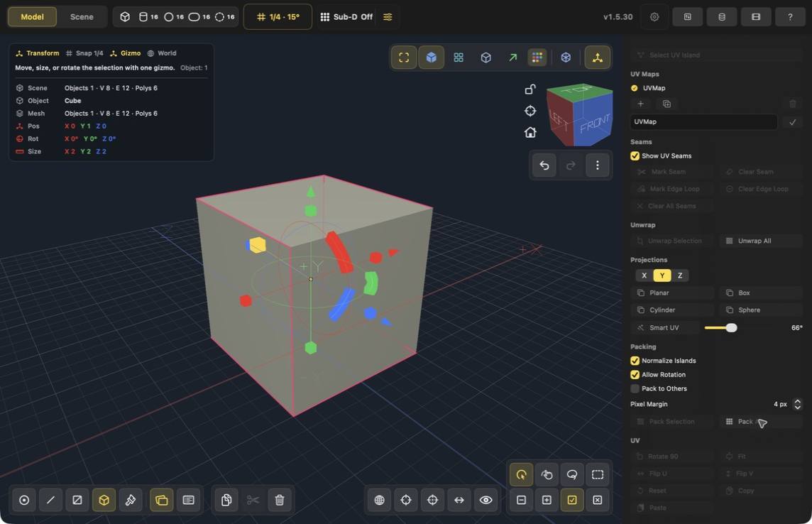Open the Sub-D options sliders icon
Image resolution: width=812 pixels, height=524 pixels.
[388, 16]
